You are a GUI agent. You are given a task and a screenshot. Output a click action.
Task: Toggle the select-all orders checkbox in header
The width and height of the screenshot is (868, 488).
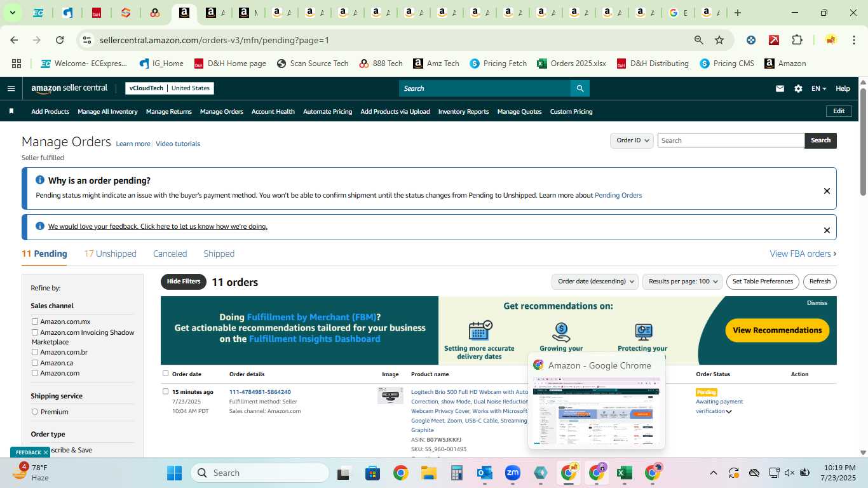tap(166, 374)
